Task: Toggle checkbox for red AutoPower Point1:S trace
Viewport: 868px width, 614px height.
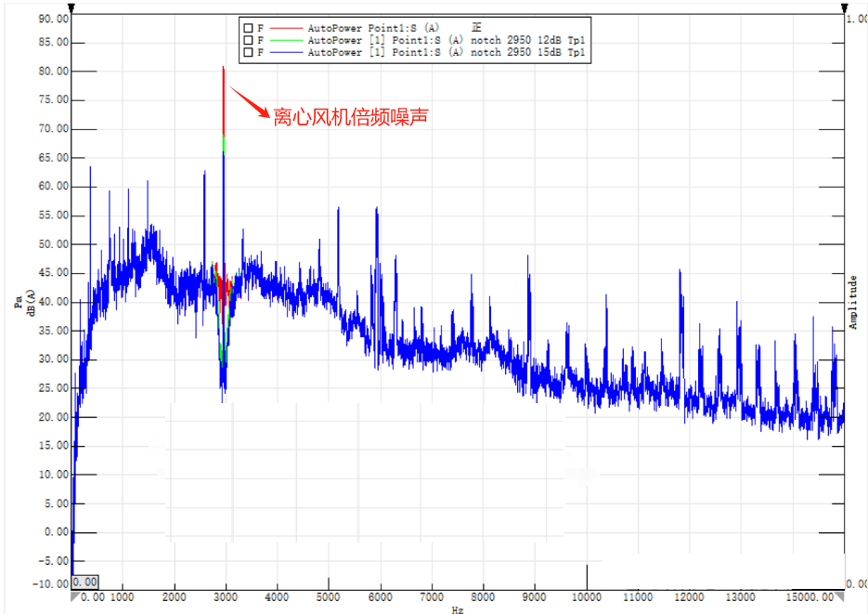Action: click(248, 28)
